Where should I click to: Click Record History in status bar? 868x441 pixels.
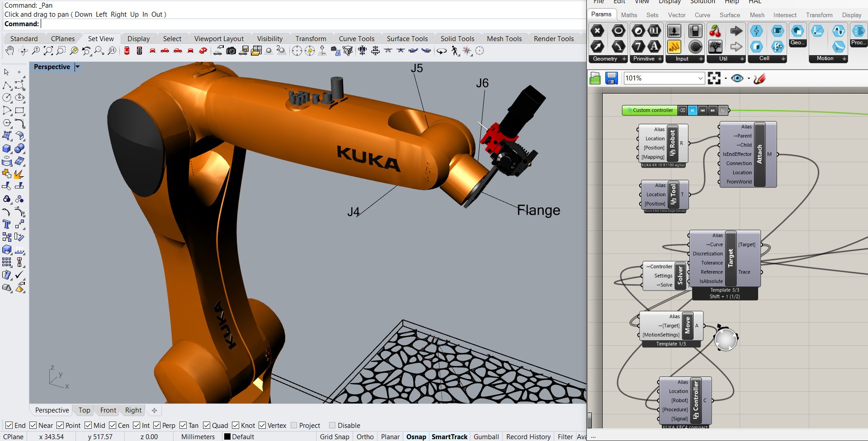tap(528, 436)
